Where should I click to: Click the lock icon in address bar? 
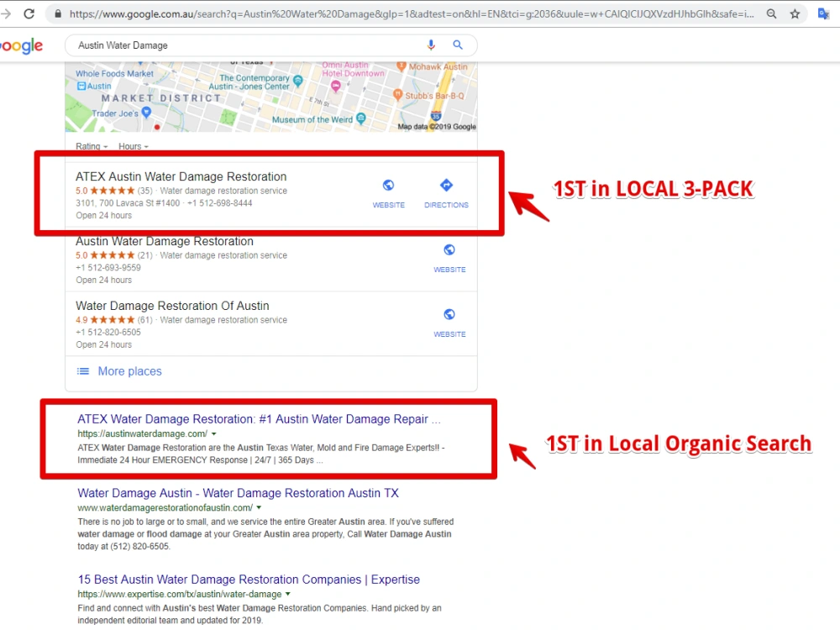click(58, 14)
